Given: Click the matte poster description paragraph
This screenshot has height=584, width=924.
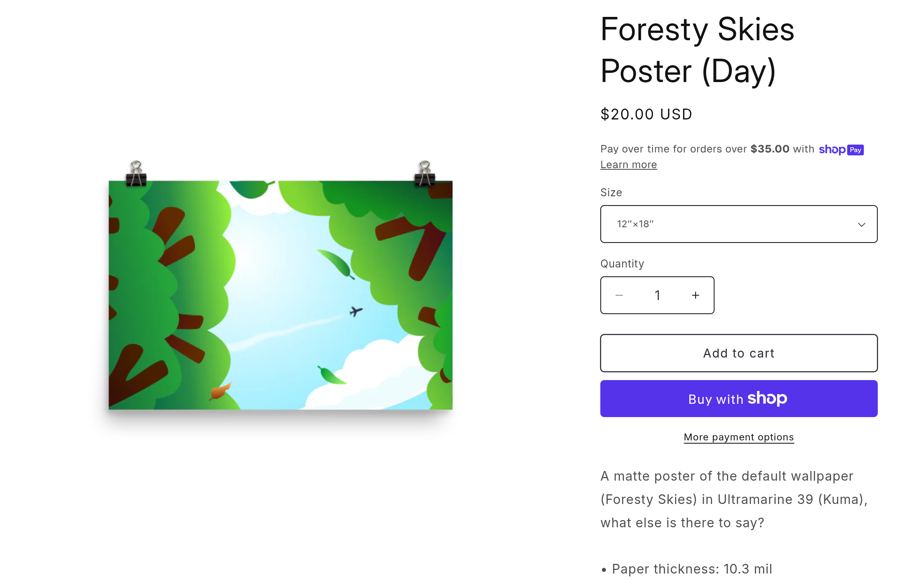Looking at the screenshot, I should click(x=734, y=499).
